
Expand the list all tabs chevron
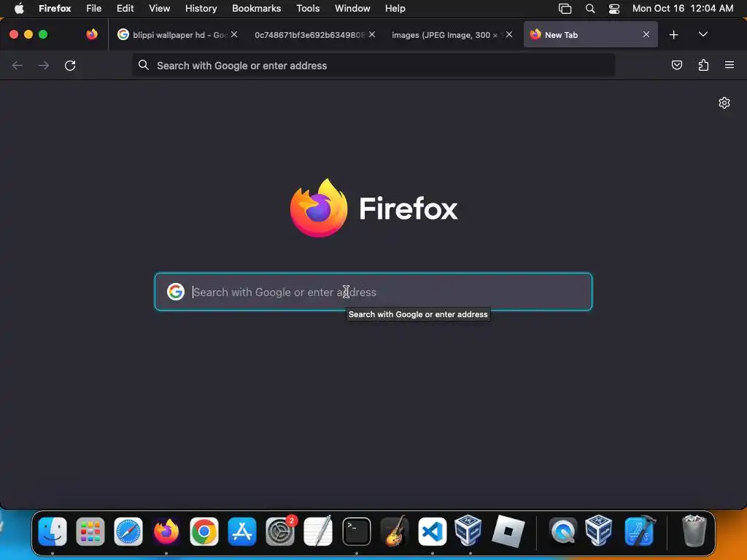[x=703, y=34]
